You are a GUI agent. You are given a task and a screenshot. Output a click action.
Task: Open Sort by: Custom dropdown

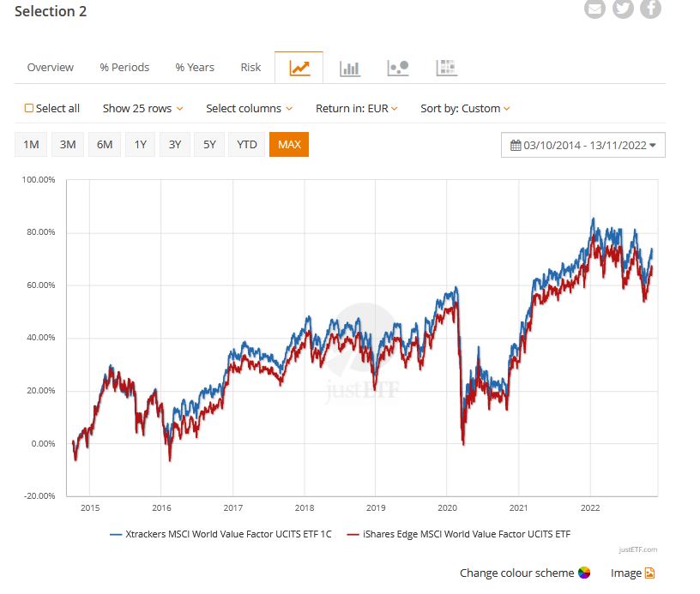(x=465, y=108)
